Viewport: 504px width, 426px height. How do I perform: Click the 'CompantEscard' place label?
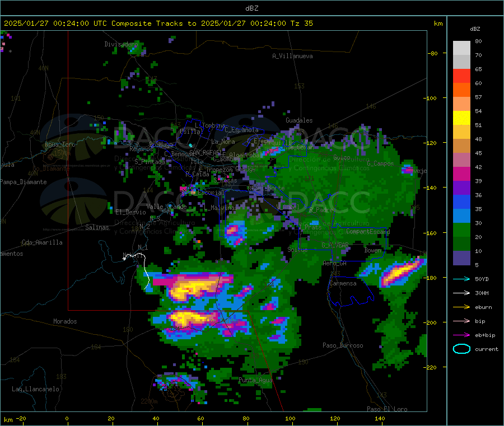tap(368, 231)
